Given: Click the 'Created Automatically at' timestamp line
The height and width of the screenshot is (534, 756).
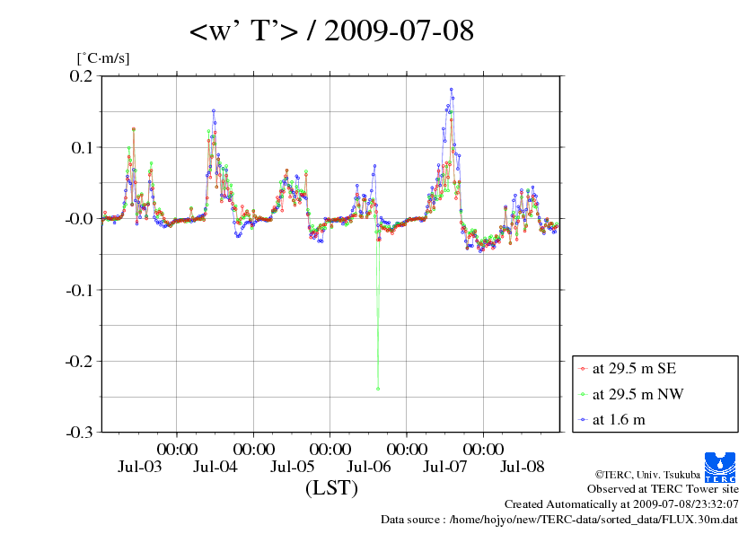Looking at the screenshot, I should pyautogui.click(x=621, y=504).
